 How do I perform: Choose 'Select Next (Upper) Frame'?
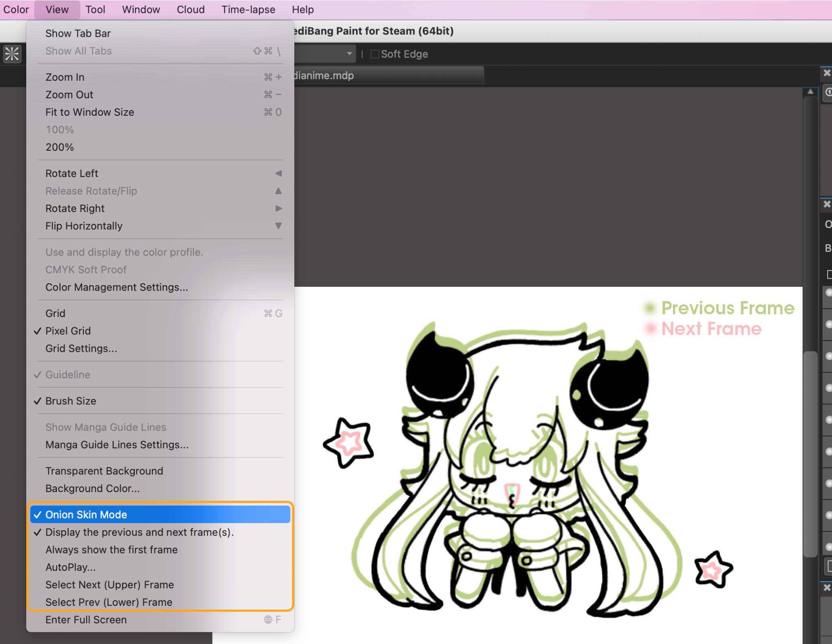[109, 585]
